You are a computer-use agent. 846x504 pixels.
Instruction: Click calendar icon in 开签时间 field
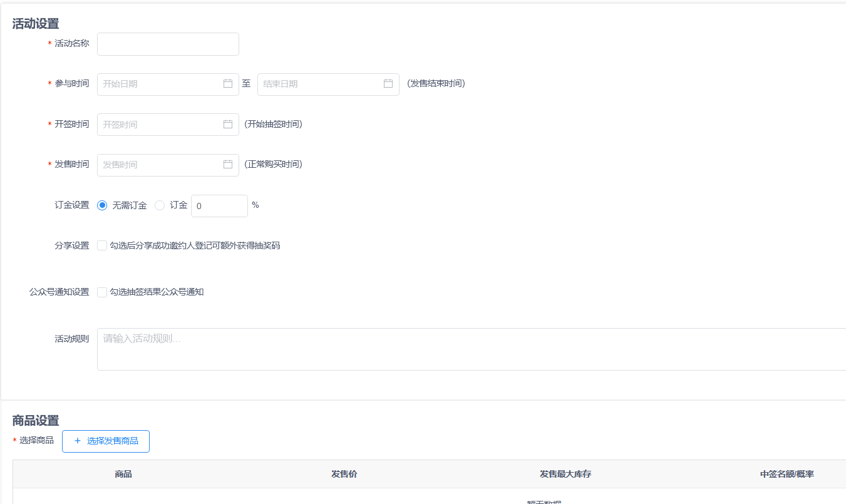[x=228, y=124]
